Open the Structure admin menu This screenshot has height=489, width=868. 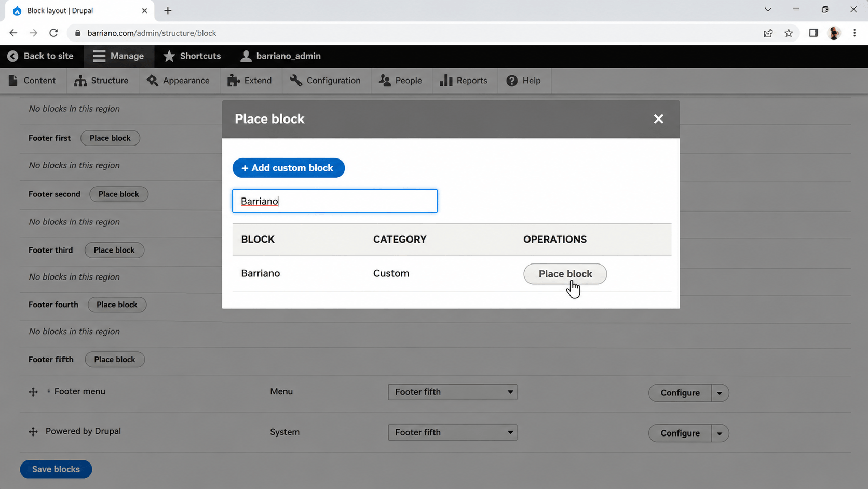101,81
